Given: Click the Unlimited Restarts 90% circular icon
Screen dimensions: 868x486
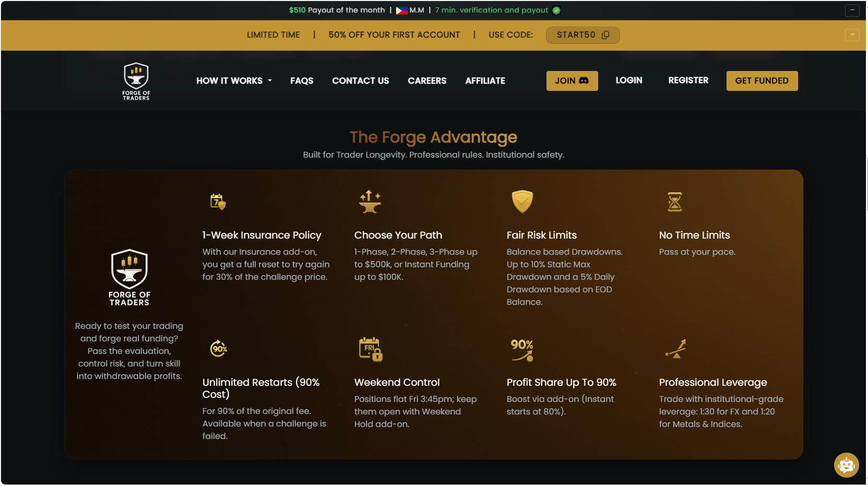Looking at the screenshot, I should tap(219, 348).
